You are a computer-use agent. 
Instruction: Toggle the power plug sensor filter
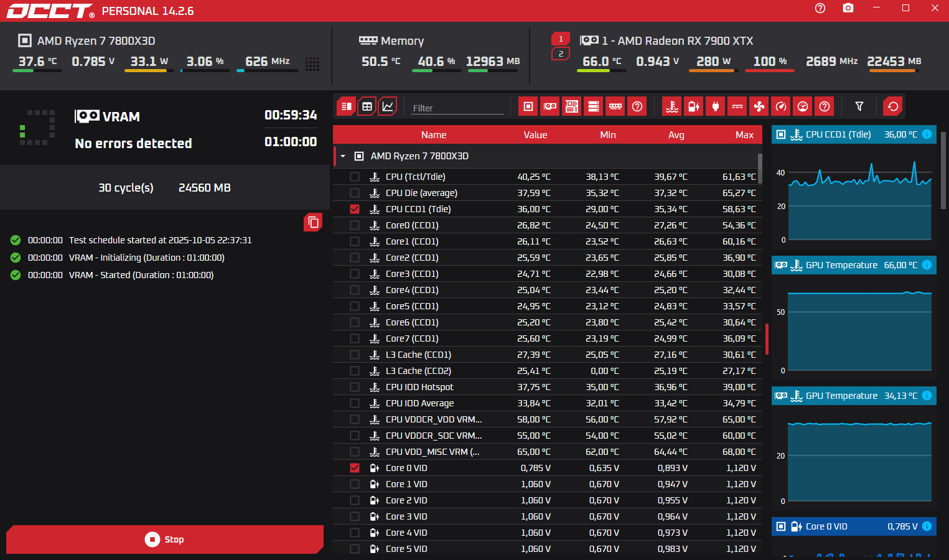(x=716, y=106)
